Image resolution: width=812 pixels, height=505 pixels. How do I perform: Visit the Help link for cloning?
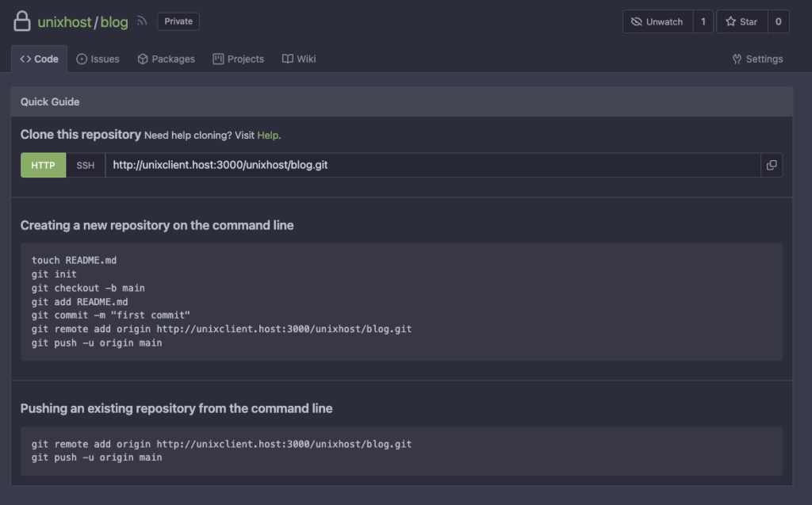pyautogui.click(x=267, y=135)
